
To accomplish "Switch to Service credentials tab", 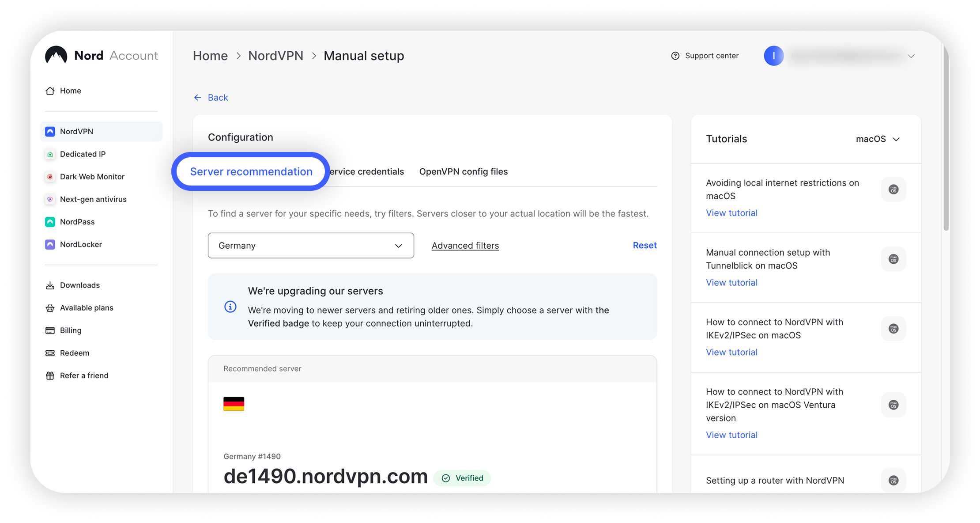I will click(366, 171).
